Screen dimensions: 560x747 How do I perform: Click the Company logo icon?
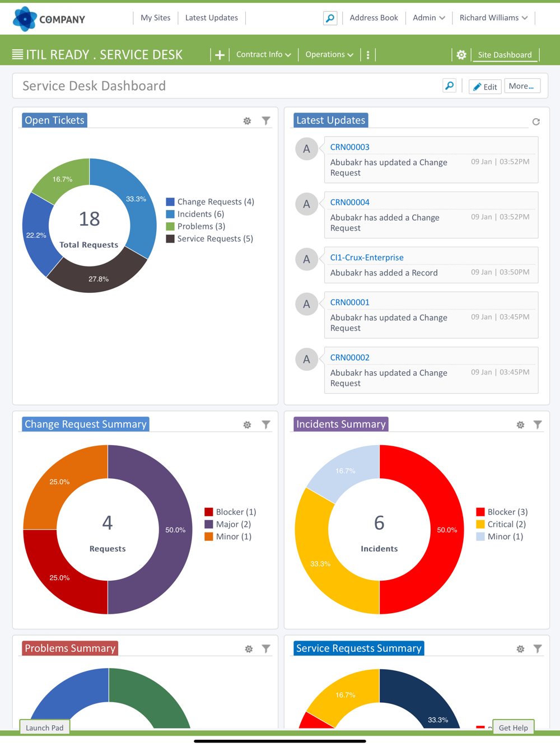25,19
